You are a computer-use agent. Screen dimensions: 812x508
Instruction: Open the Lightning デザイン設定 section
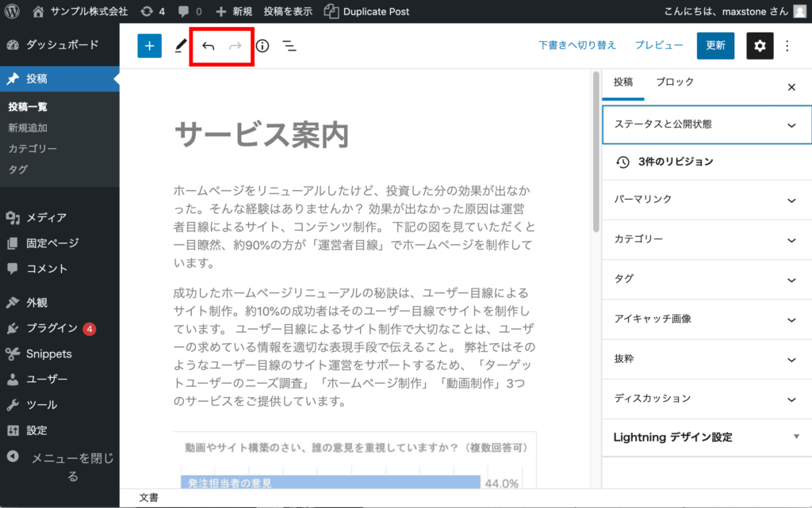[705, 436]
